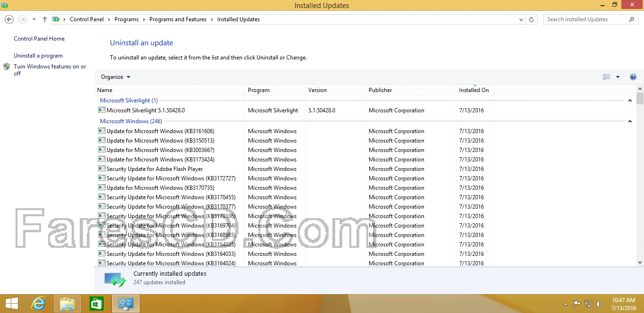The height and width of the screenshot is (313, 644).
Task: Click the shield icon beside Windows features
Action: coord(7,67)
